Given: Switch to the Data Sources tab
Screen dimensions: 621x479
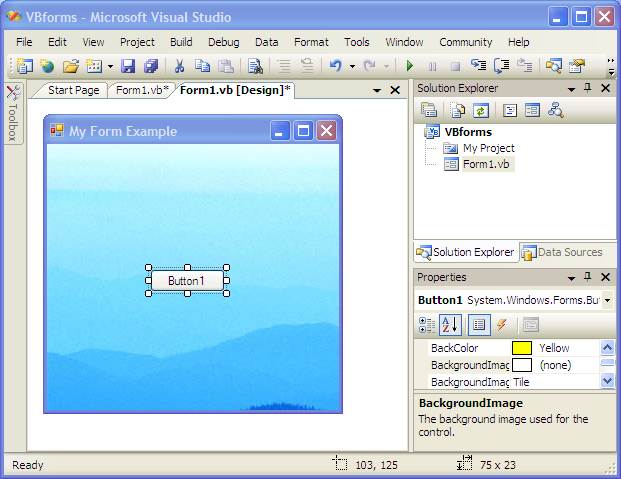Looking at the screenshot, I should tap(563, 252).
